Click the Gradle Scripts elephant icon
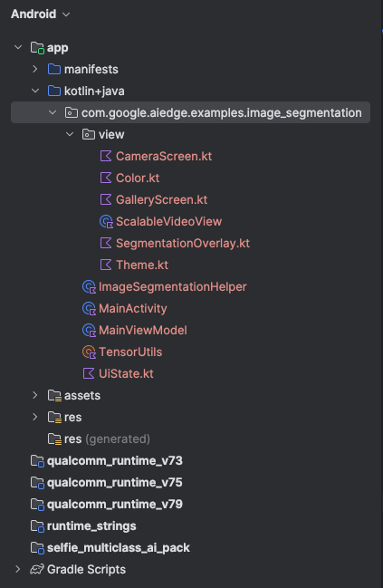The image size is (383, 588). 37,569
